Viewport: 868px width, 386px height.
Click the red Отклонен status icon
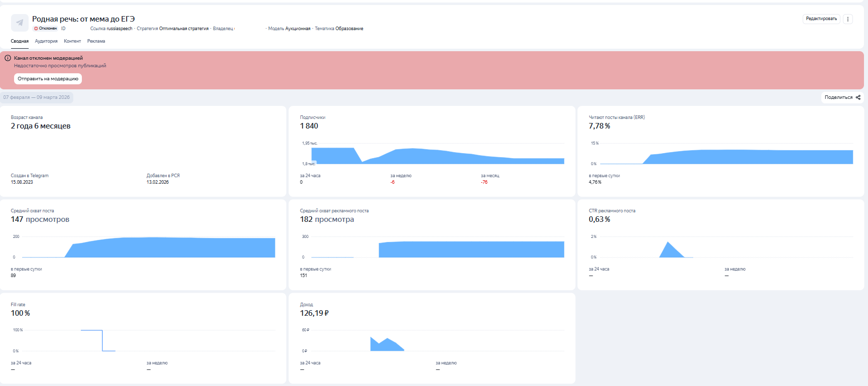(36, 29)
